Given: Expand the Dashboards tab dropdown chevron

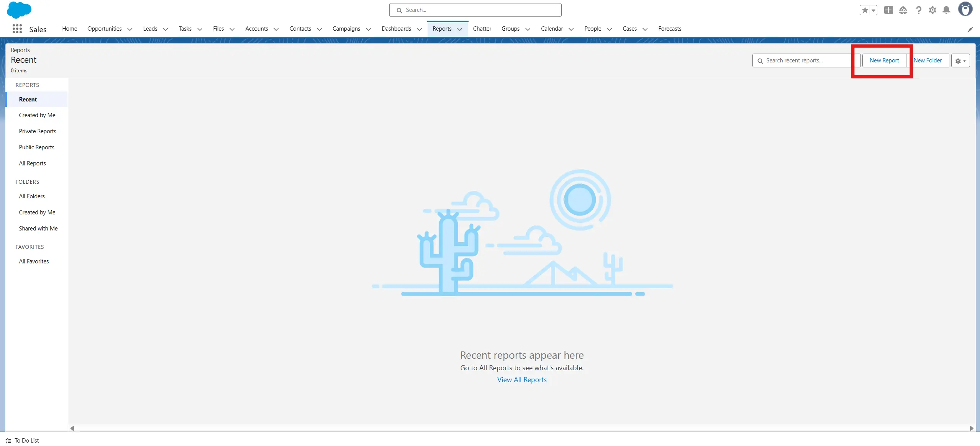Looking at the screenshot, I should [419, 29].
